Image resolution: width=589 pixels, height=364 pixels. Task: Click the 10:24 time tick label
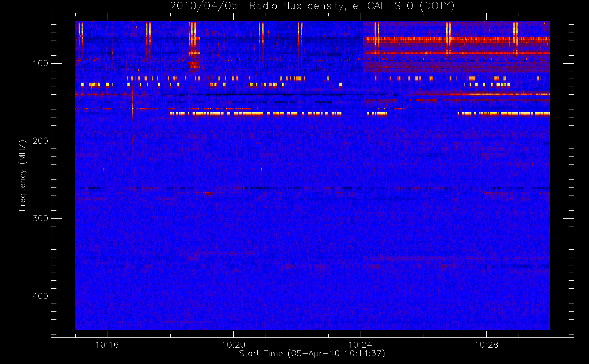tap(360, 345)
